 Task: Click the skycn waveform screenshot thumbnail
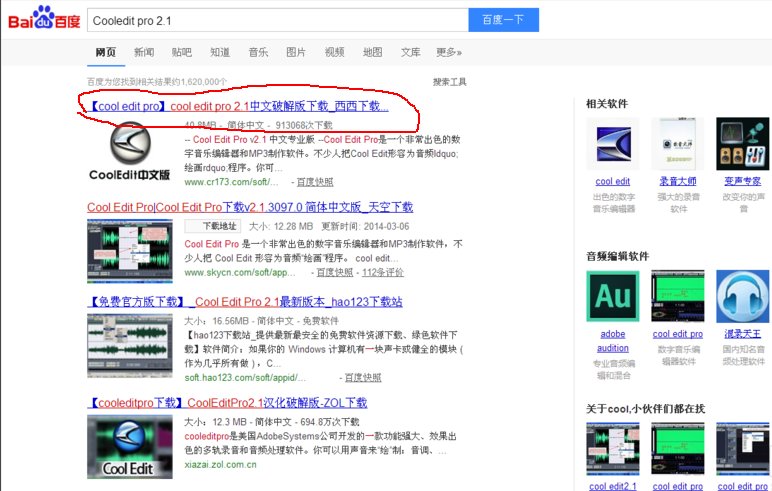(130, 251)
